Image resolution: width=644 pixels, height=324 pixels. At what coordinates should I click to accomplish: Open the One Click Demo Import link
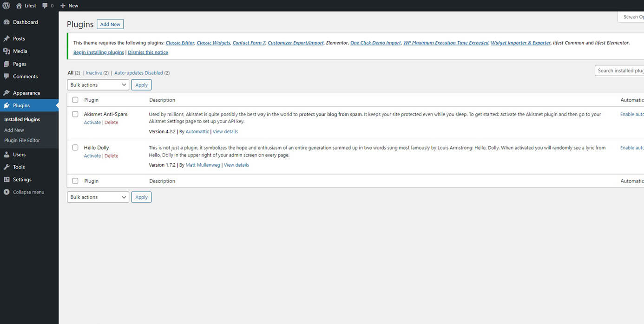point(375,43)
